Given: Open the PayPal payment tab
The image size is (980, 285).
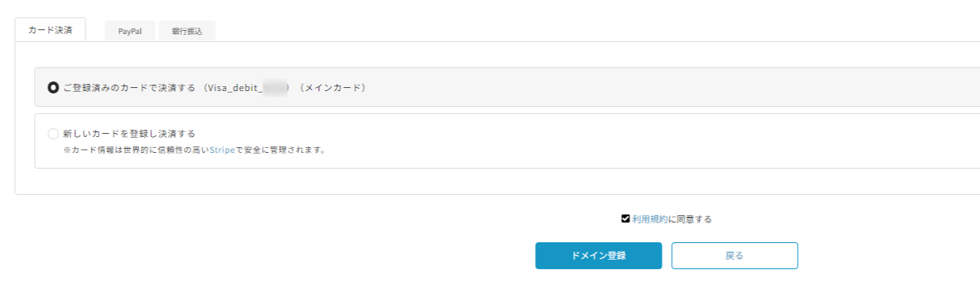Looking at the screenshot, I should [131, 32].
